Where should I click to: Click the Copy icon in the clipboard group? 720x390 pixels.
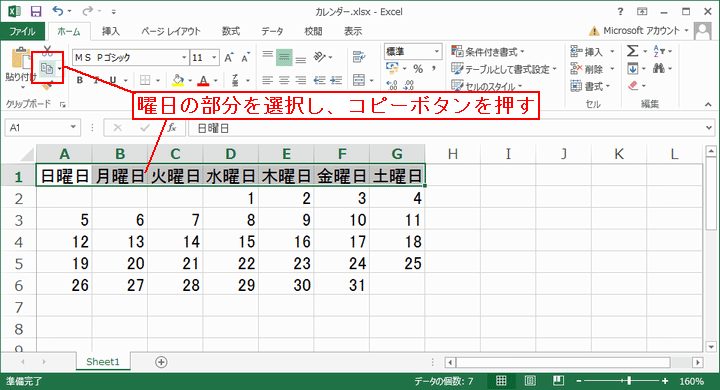47,68
